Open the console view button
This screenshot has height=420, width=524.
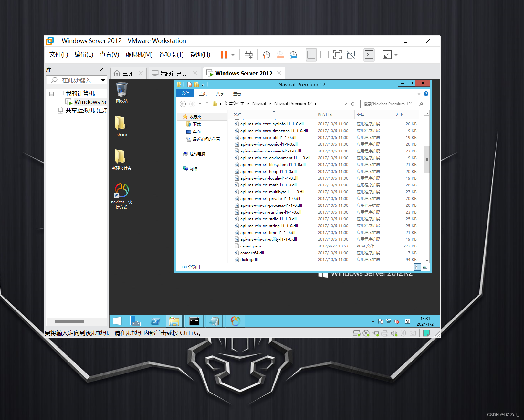[369, 55]
